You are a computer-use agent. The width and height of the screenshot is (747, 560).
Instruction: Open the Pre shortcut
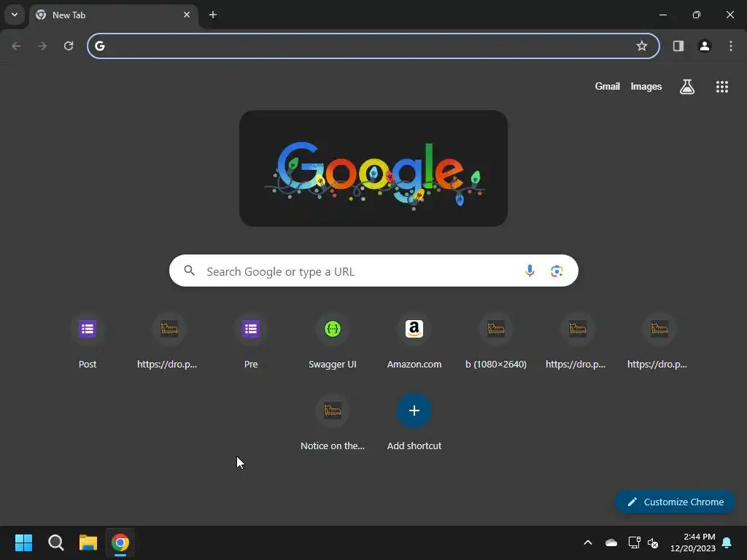pyautogui.click(x=251, y=342)
